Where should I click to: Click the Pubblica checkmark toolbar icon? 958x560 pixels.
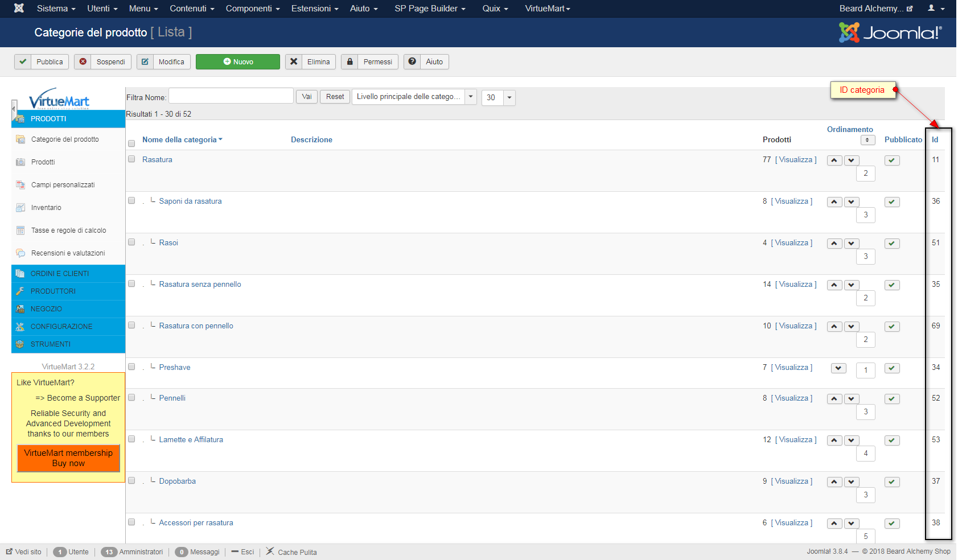point(23,61)
